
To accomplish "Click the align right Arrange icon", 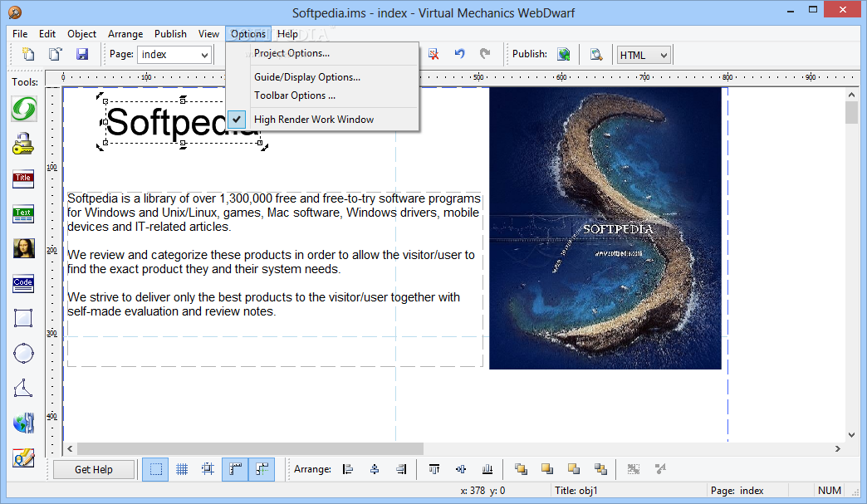I will click(x=401, y=469).
